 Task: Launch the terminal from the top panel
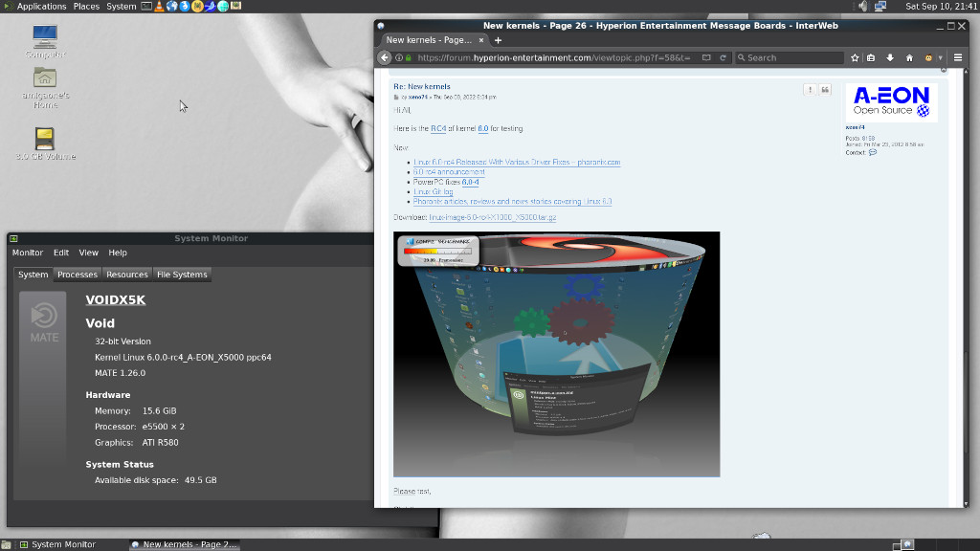tap(146, 7)
